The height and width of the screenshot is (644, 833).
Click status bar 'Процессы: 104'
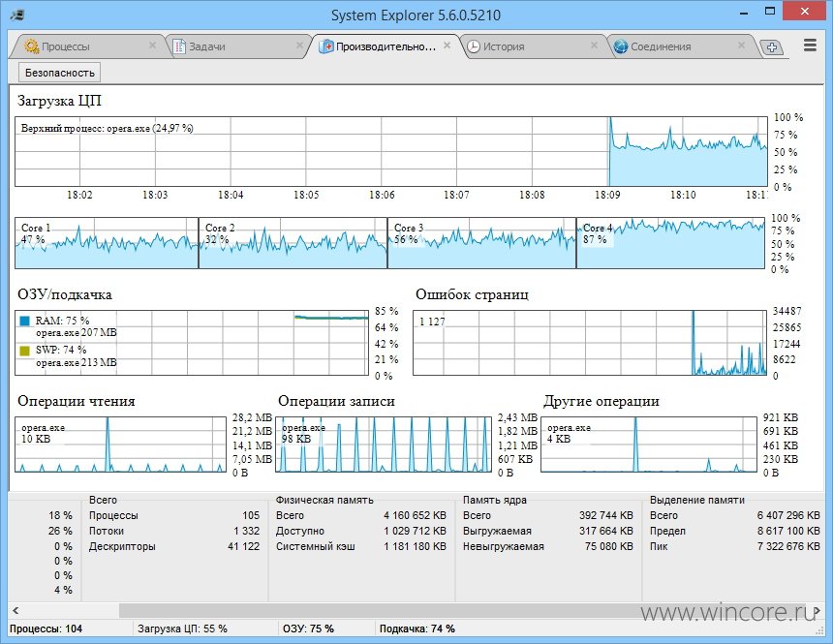click(46, 629)
